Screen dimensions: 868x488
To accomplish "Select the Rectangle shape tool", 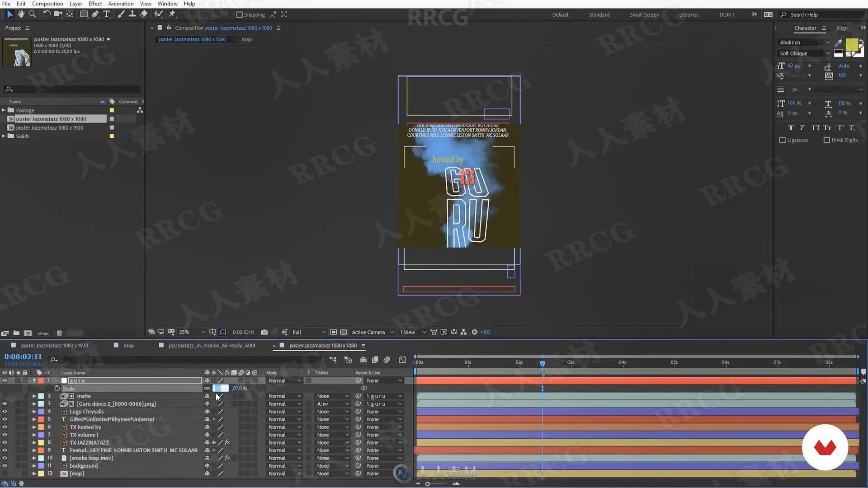I will pos(84,14).
